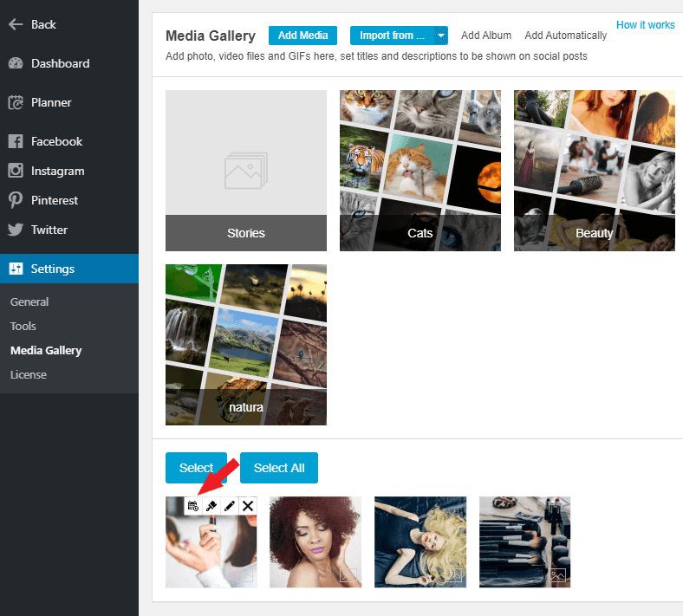Click the Media Gallery heading text
Viewport: 683px width, 616px height.
point(211,36)
